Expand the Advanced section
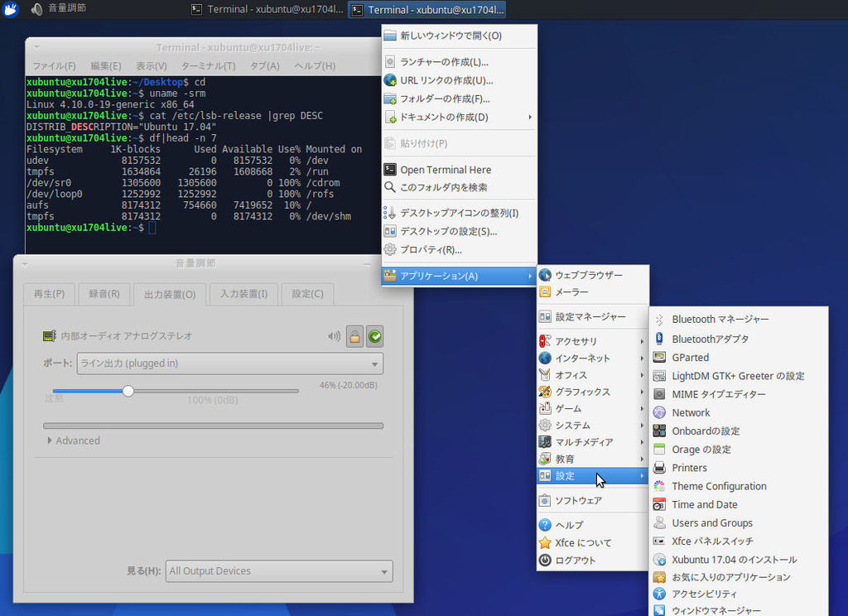 [x=73, y=440]
